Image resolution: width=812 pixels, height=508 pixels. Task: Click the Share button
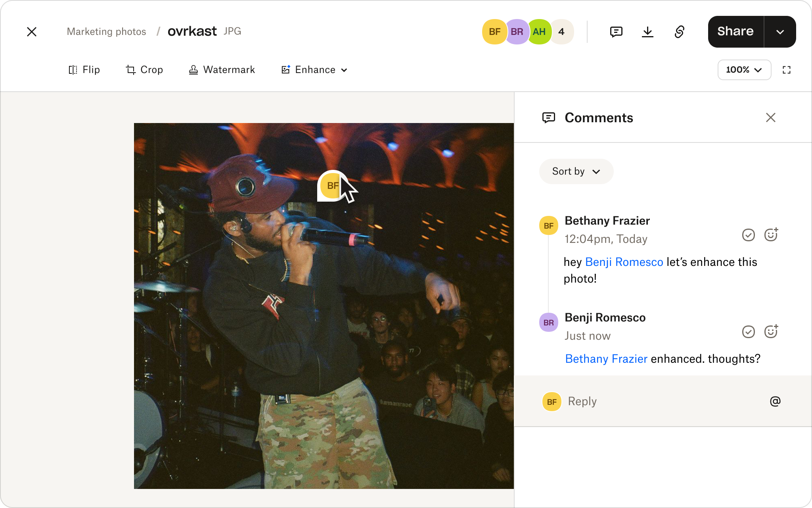tap(735, 31)
